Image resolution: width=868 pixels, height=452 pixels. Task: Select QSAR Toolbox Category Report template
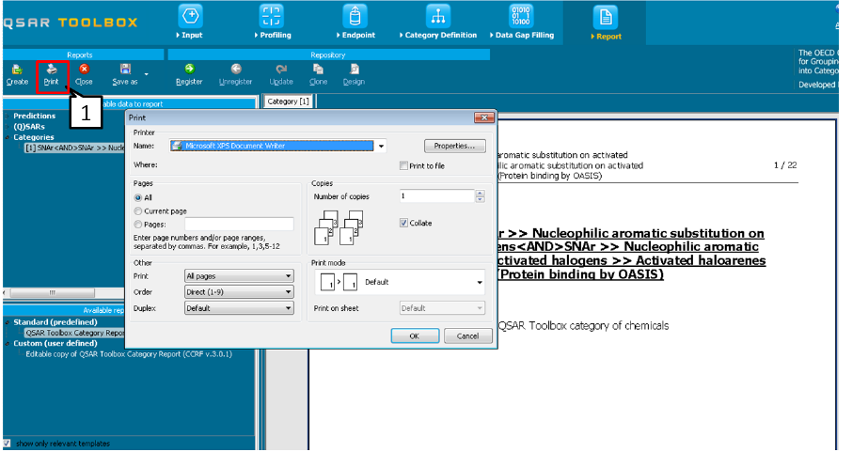(x=74, y=333)
